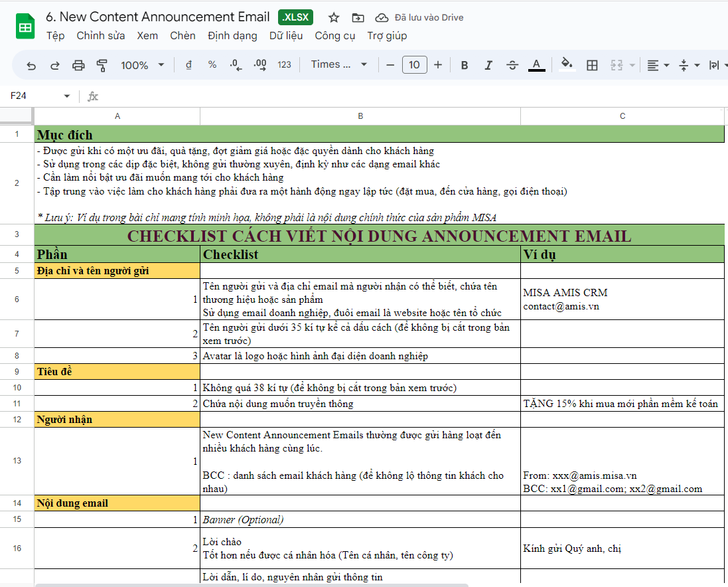Click the 'Banner (Optional)' cell
Screen dimensions: 728x587
[x=360, y=519]
